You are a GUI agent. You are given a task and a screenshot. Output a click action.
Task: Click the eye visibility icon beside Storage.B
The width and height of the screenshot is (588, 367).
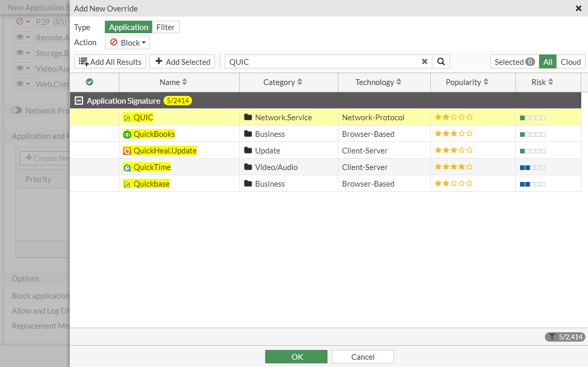[x=20, y=53]
